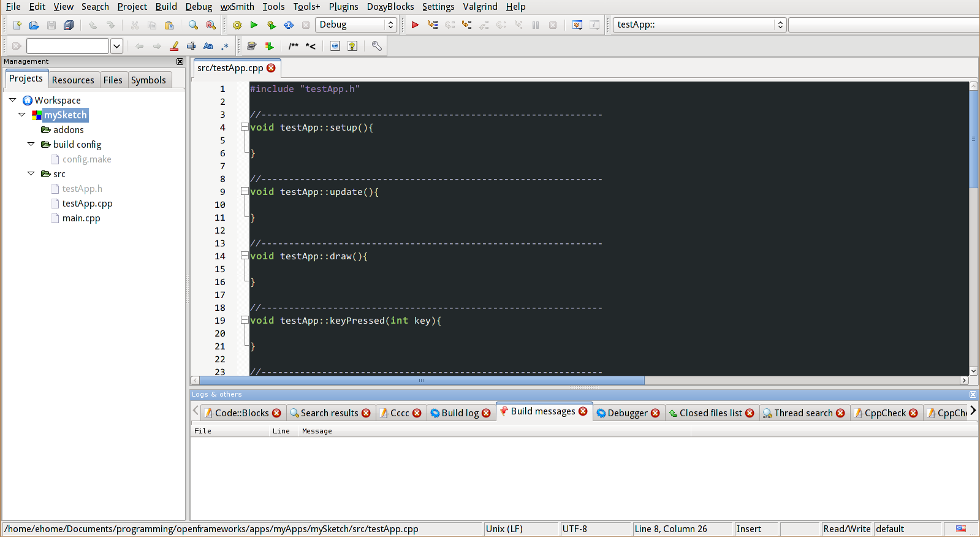
Task: Click the search text input field
Action: (67, 46)
